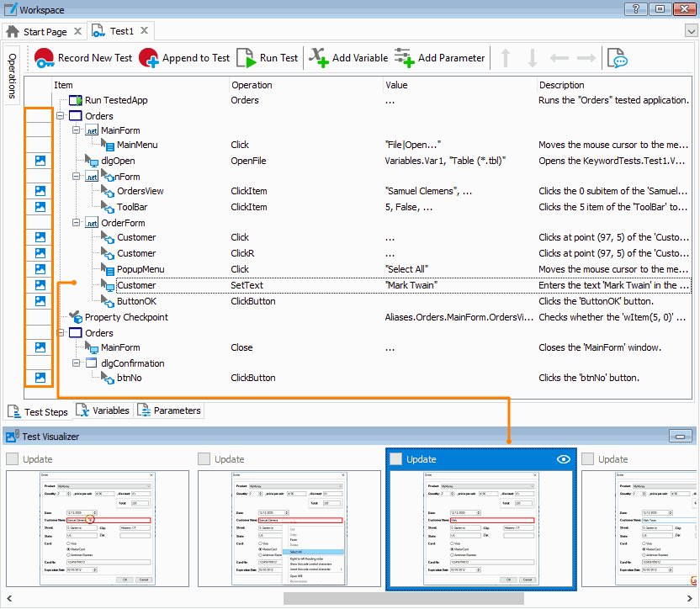Click the image icon beside Customer SetText row
Viewport: 700px width, 609px height.
pos(40,285)
